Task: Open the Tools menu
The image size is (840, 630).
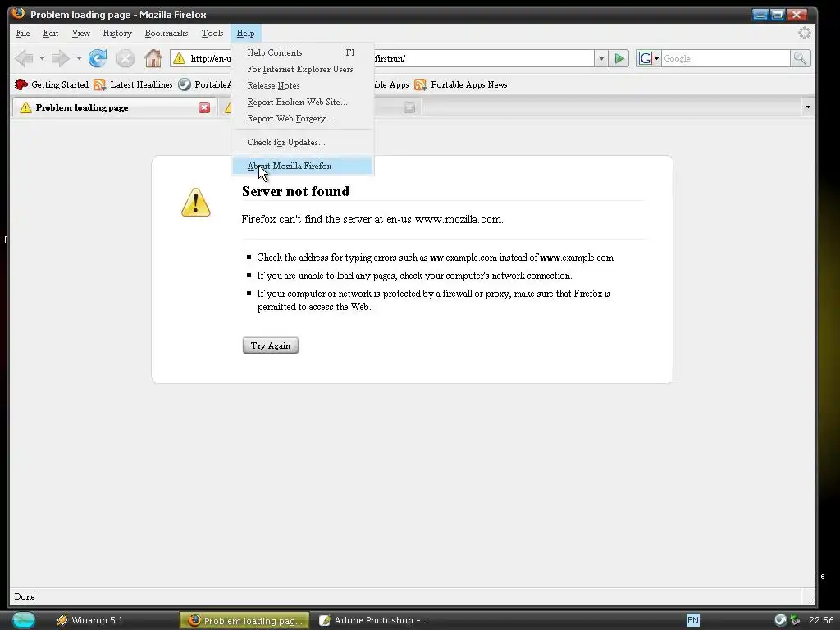Action: click(x=212, y=33)
